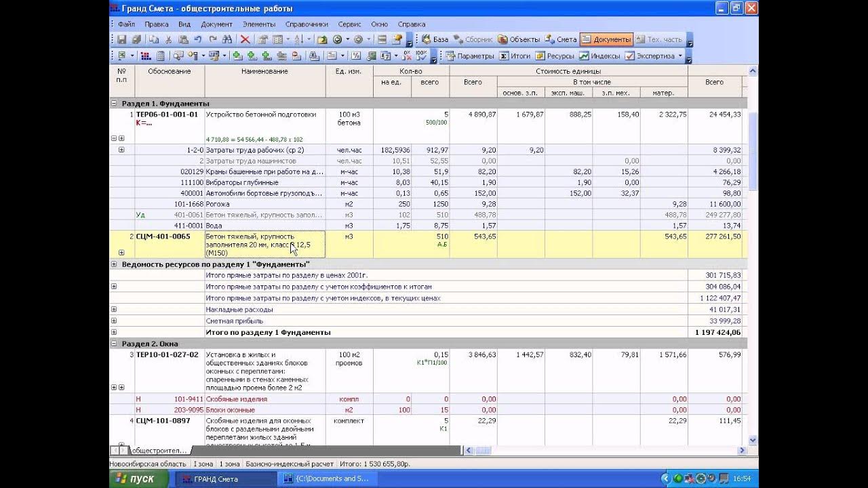Click the Find binoculars icon
The image size is (868, 488).
click(227, 39)
